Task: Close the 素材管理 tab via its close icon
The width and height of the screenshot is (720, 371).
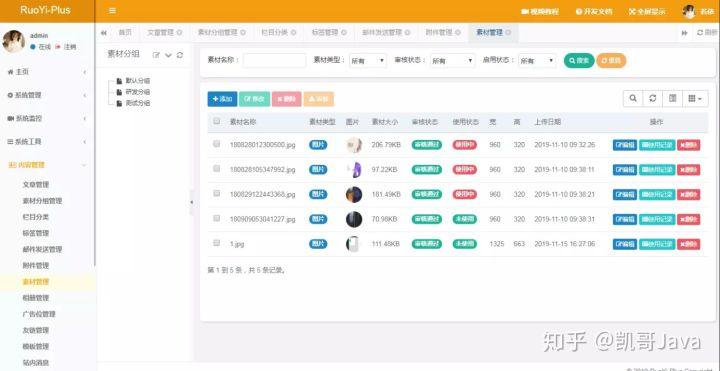Action: pos(508,33)
